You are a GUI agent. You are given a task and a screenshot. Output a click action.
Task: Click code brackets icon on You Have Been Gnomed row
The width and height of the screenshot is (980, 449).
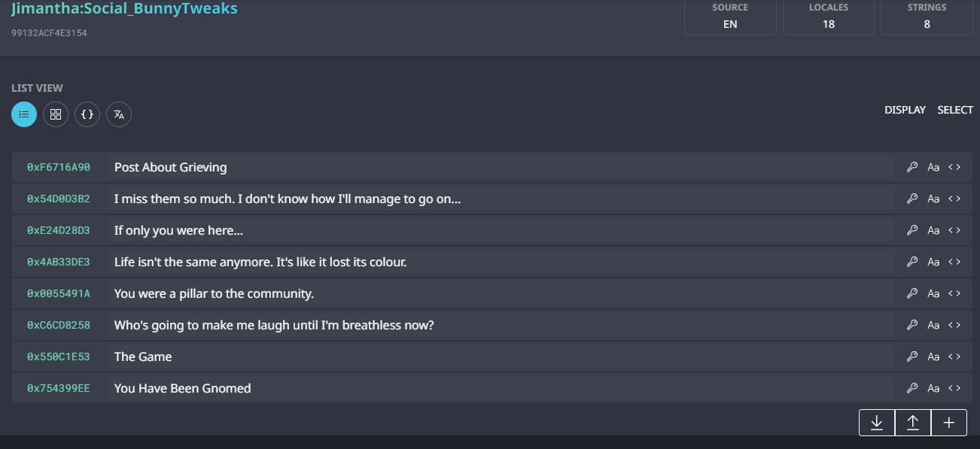tap(954, 388)
